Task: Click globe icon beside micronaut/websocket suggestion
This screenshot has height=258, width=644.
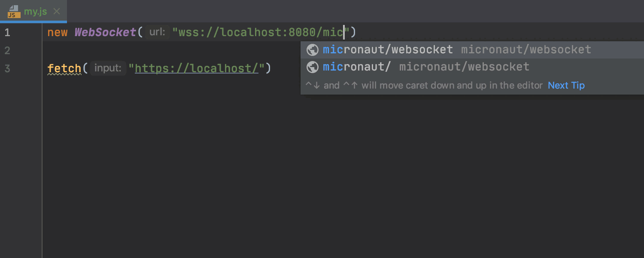Action: tap(312, 50)
